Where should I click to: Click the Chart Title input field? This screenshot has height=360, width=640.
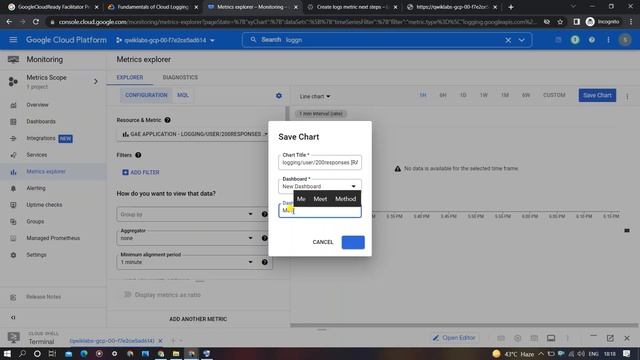pos(320,162)
